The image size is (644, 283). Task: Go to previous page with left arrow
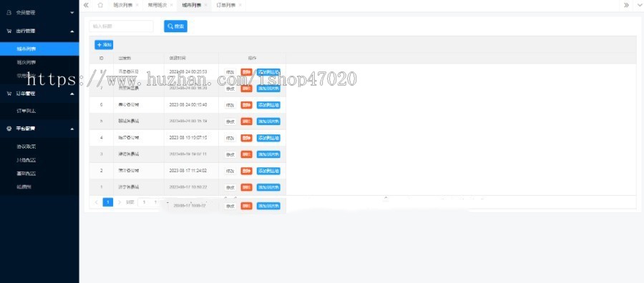[x=97, y=202]
